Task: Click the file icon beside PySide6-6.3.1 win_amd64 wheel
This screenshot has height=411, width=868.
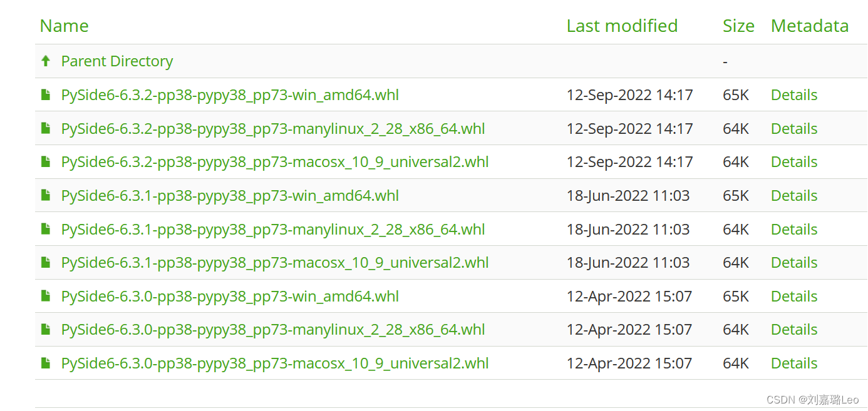Action: [45, 195]
